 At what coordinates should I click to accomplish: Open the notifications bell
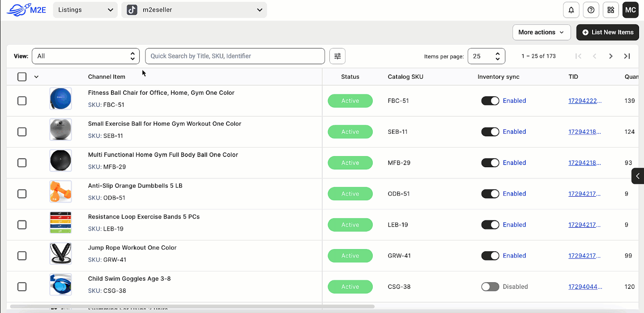pyautogui.click(x=571, y=10)
